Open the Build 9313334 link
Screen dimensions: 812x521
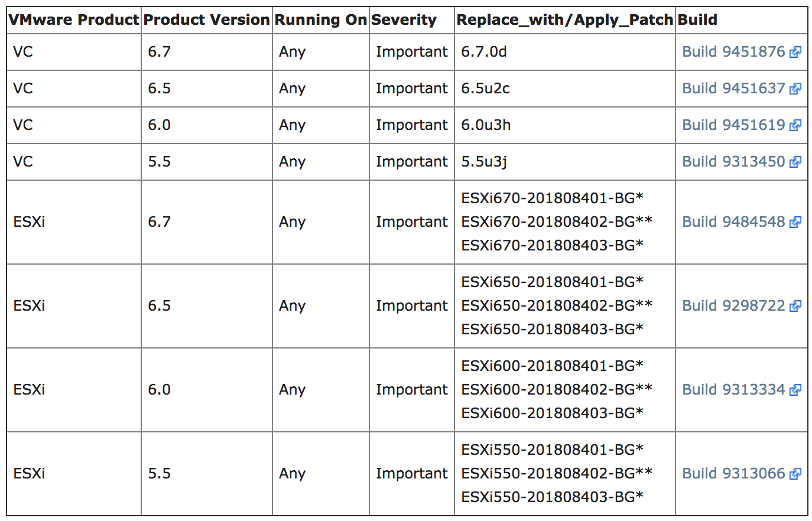click(x=734, y=390)
